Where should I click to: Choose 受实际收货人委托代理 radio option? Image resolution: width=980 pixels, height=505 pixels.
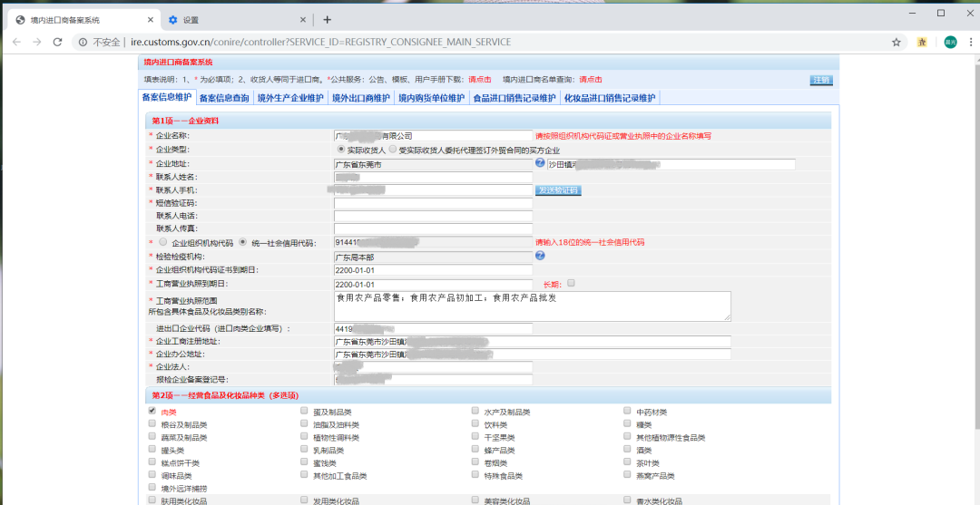(x=393, y=149)
